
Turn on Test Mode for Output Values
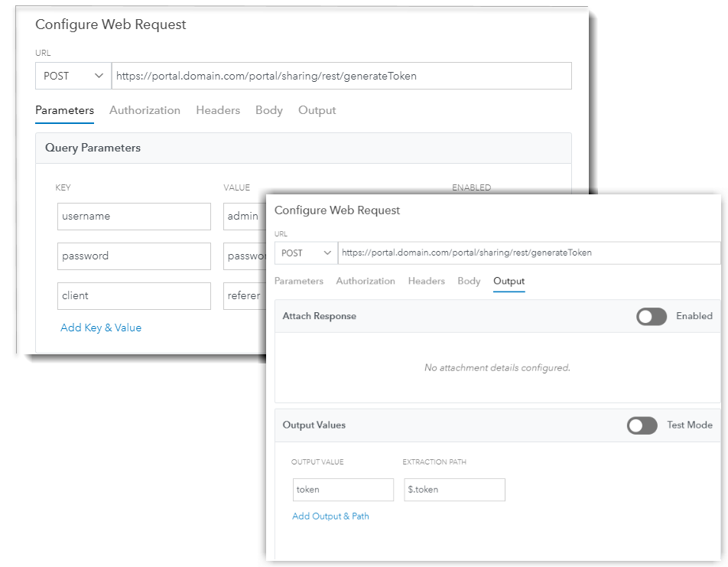642,425
